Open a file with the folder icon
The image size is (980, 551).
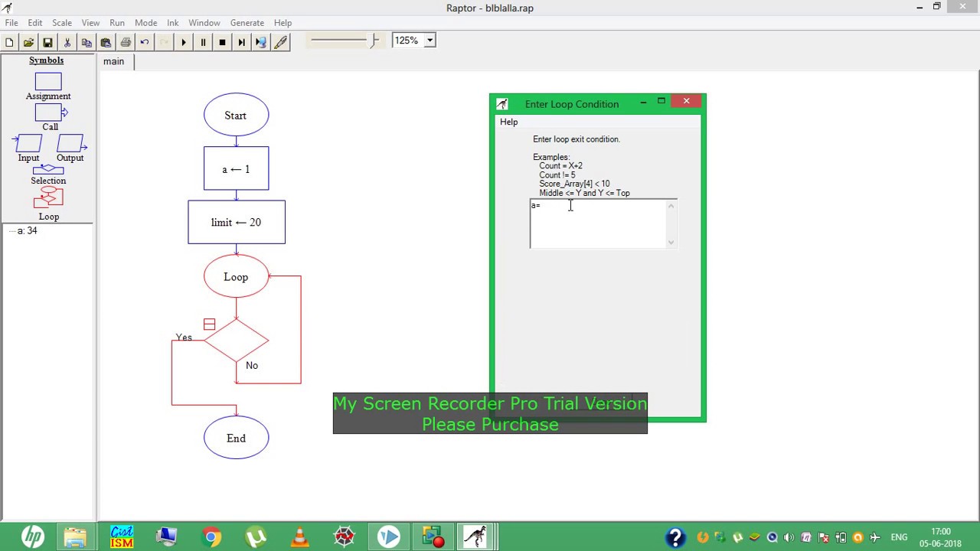pyautogui.click(x=28, y=43)
